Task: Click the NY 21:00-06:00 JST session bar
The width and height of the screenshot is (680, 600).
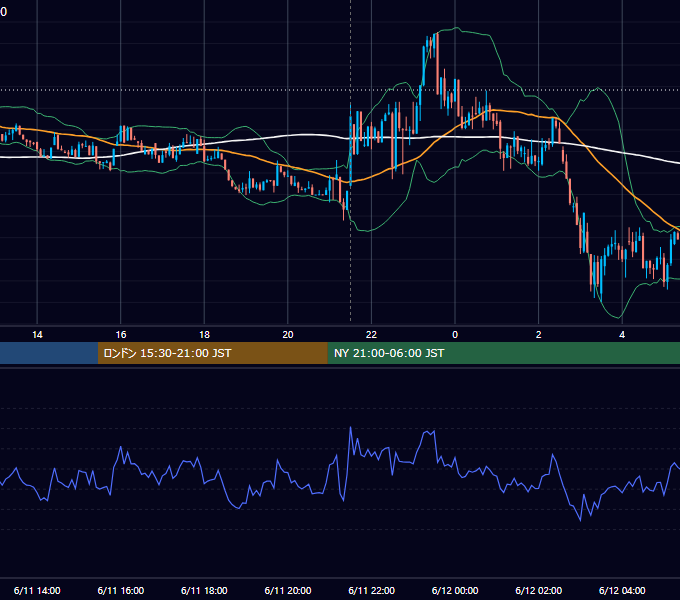Action: click(x=503, y=353)
